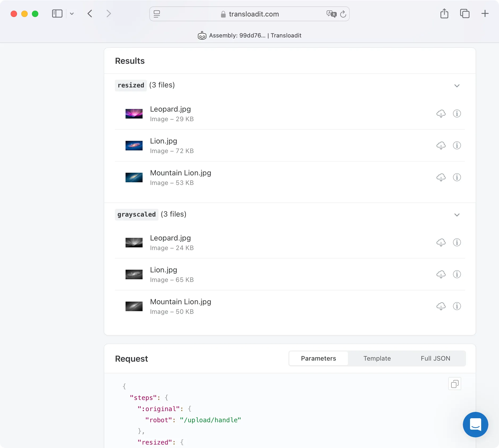
Task: Toggle the webpage translation options
Action: tap(331, 14)
